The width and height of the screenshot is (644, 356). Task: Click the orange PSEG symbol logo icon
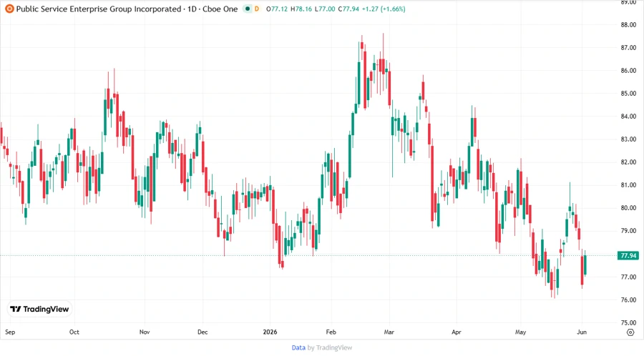point(9,9)
